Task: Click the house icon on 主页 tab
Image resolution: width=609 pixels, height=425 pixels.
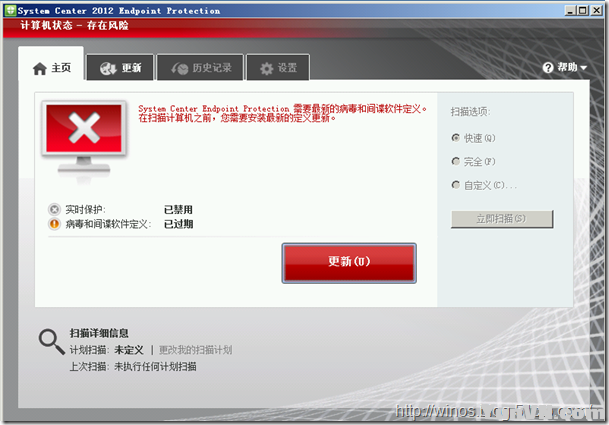Action: pyautogui.click(x=40, y=69)
